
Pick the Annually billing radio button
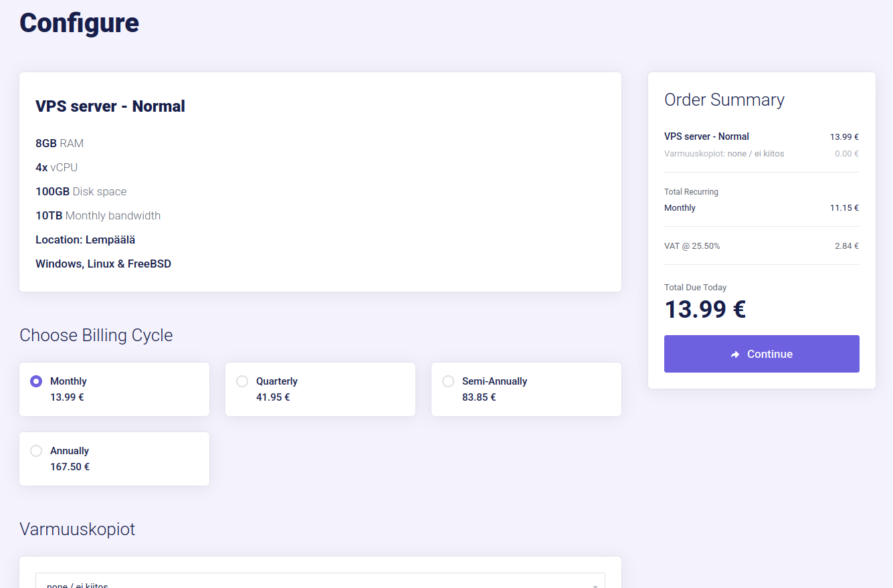36,451
